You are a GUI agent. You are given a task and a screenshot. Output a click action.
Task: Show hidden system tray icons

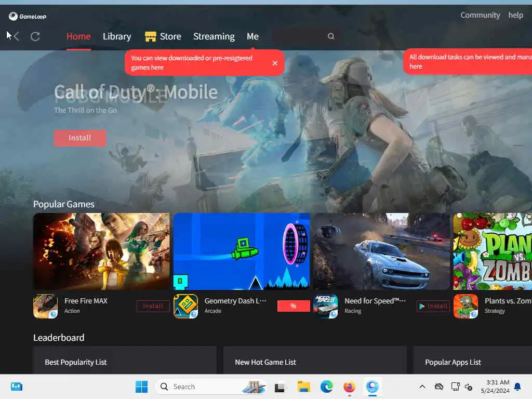(x=422, y=387)
